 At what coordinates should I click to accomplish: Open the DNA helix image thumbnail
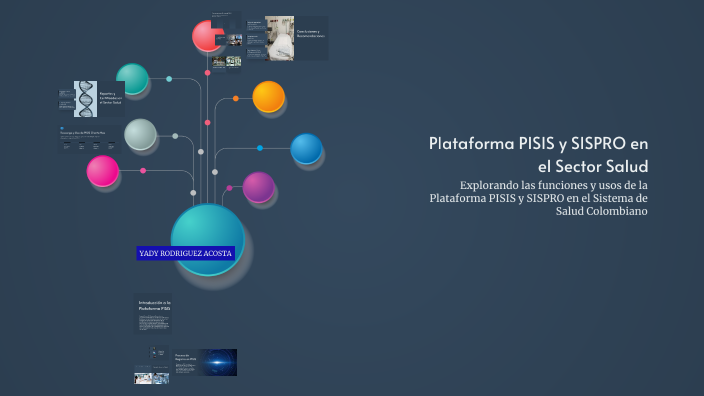click(85, 99)
